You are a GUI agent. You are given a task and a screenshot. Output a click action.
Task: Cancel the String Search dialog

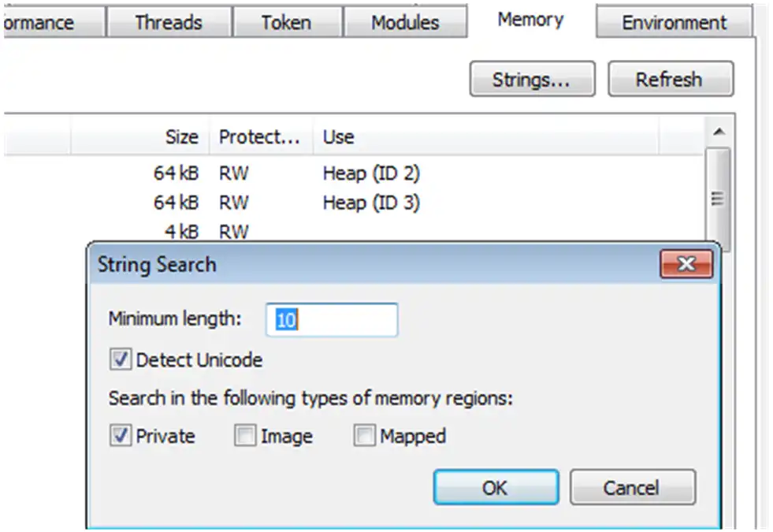[x=633, y=487]
